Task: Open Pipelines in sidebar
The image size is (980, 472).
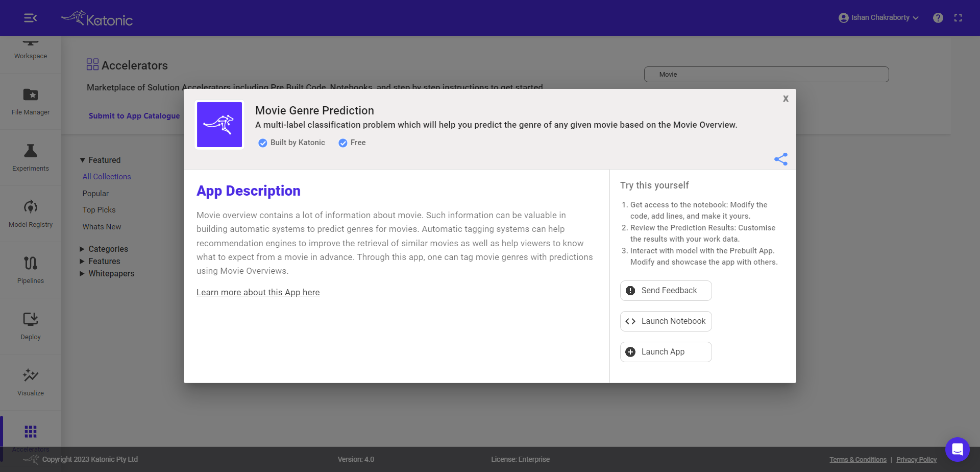Action: tap(31, 270)
